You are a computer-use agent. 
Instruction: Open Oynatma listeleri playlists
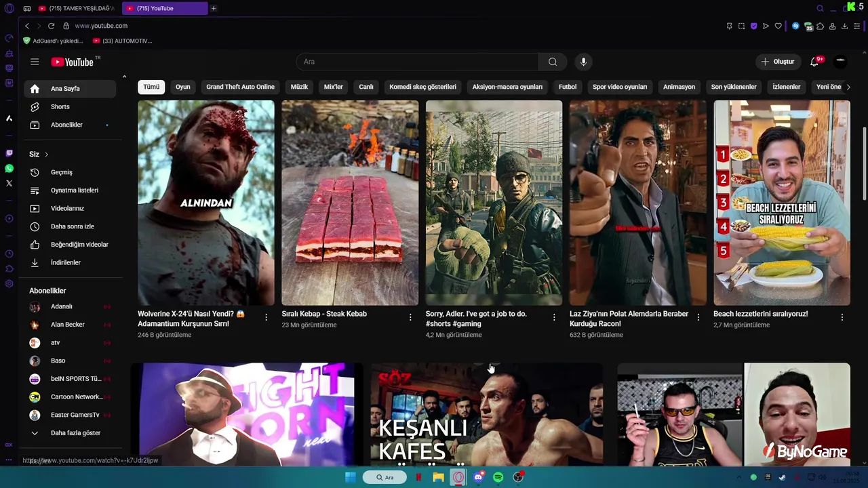(x=71, y=190)
